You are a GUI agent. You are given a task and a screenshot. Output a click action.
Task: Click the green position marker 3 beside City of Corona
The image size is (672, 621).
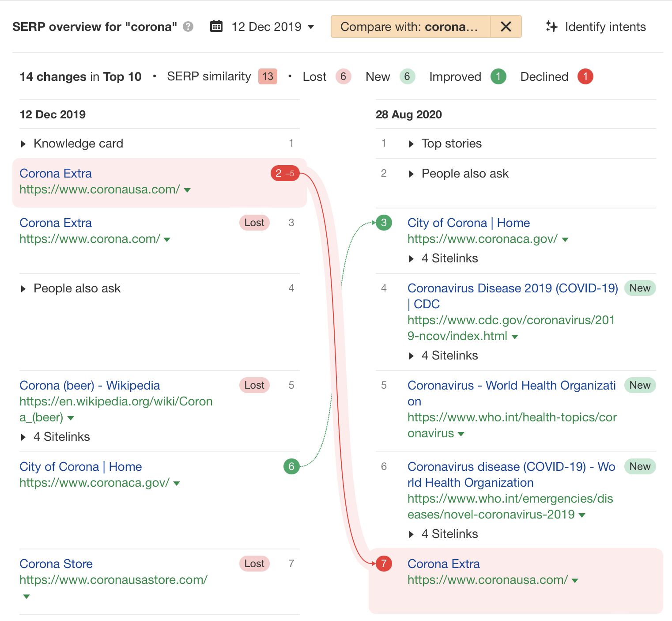tap(383, 223)
